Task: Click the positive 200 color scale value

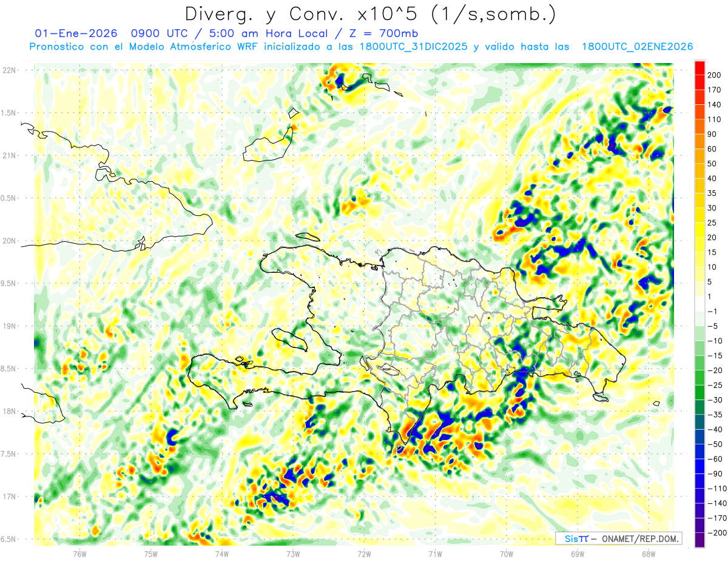Action: pyautogui.click(x=713, y=75)
